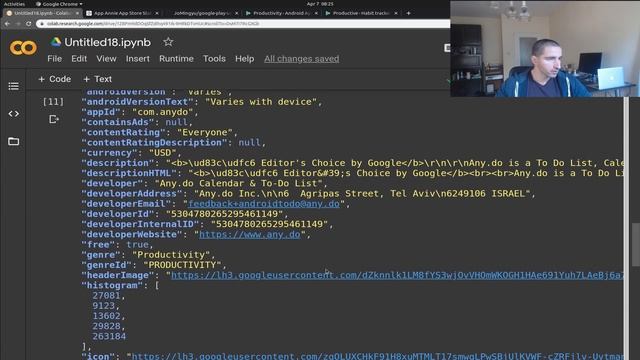Switch to the Productivity - Android tab
The width and height of the screenshot is (640, 360).
pos(281,13)
